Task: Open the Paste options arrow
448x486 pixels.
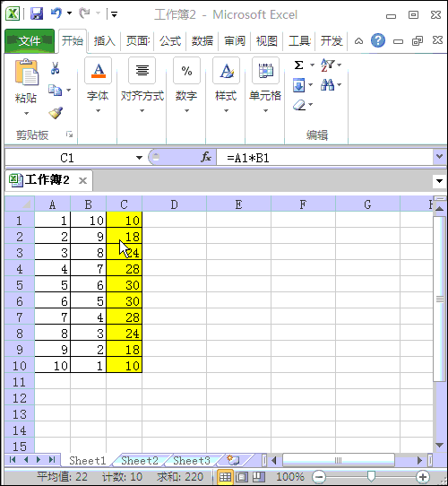Action: click(x=26, y=114)
